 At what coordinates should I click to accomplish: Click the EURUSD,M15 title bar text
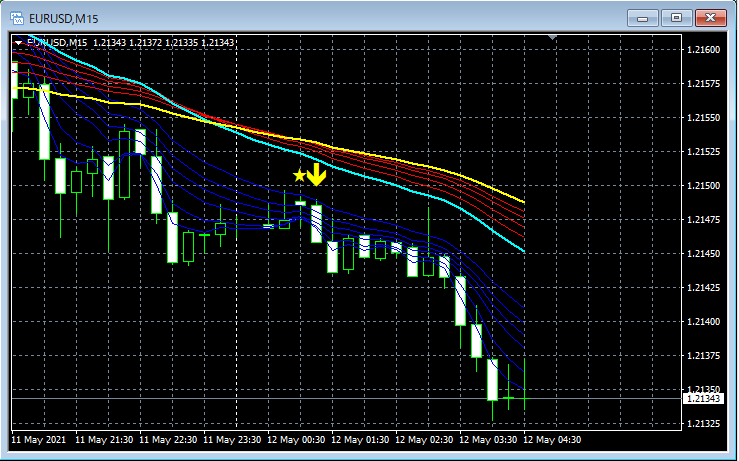coord(64,19)
